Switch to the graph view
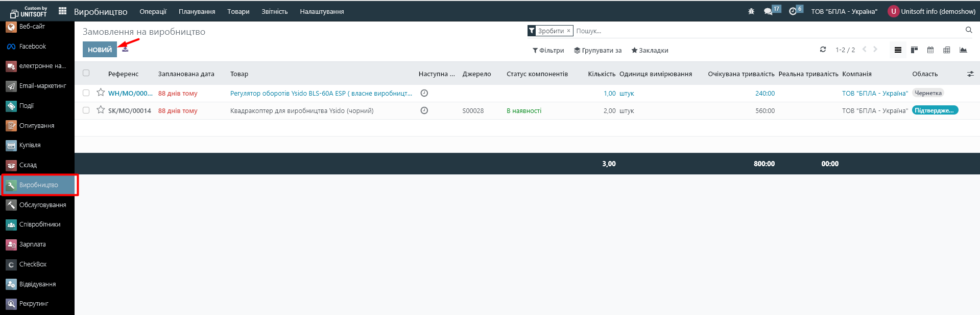Image resolution: width=980 pixels, height=315 pixels. 963,50
